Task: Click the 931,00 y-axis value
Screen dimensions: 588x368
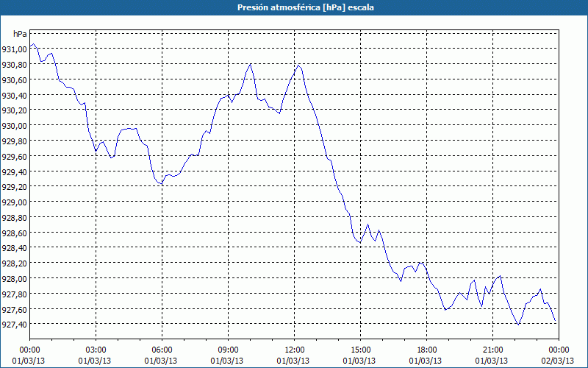Action: click(14, 49)
